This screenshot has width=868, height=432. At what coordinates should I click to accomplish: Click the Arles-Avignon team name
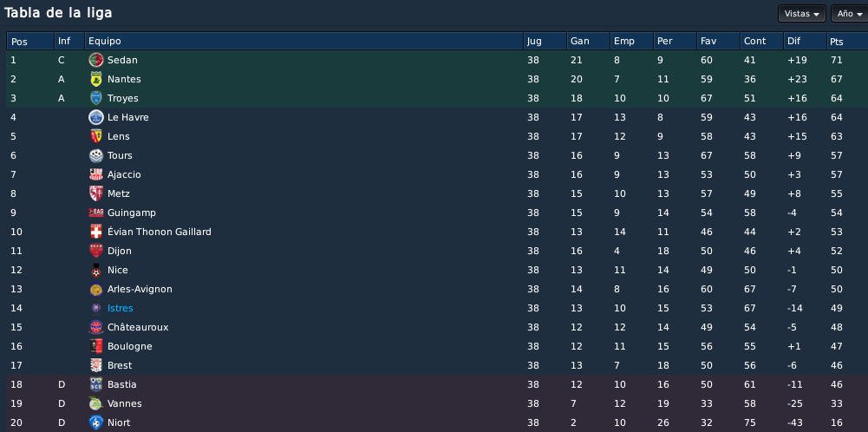point(140,289)
